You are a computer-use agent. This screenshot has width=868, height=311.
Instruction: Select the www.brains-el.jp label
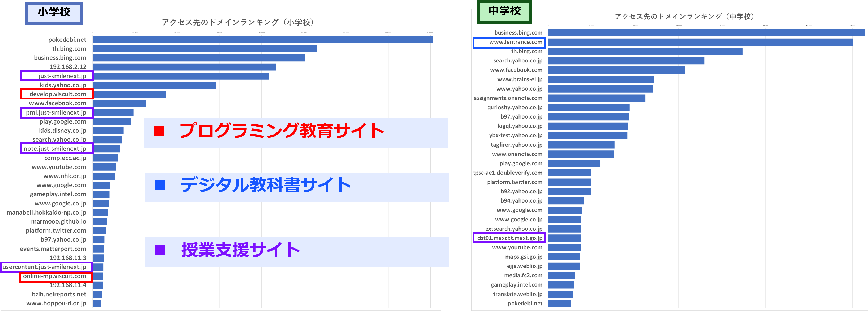[520, 79]
